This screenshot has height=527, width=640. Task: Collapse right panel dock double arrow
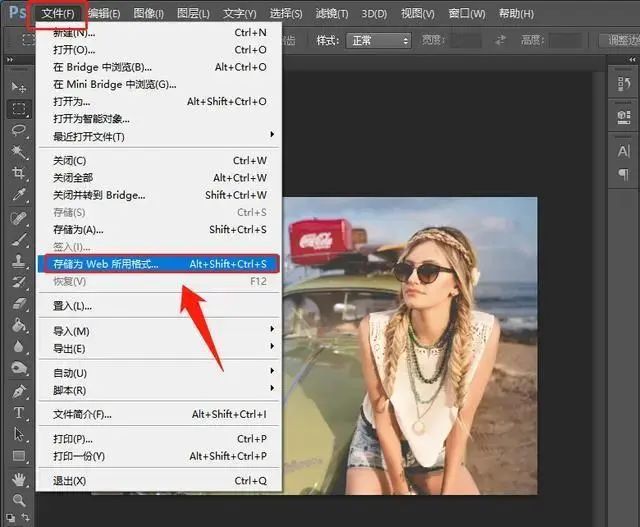click(632, 60)
